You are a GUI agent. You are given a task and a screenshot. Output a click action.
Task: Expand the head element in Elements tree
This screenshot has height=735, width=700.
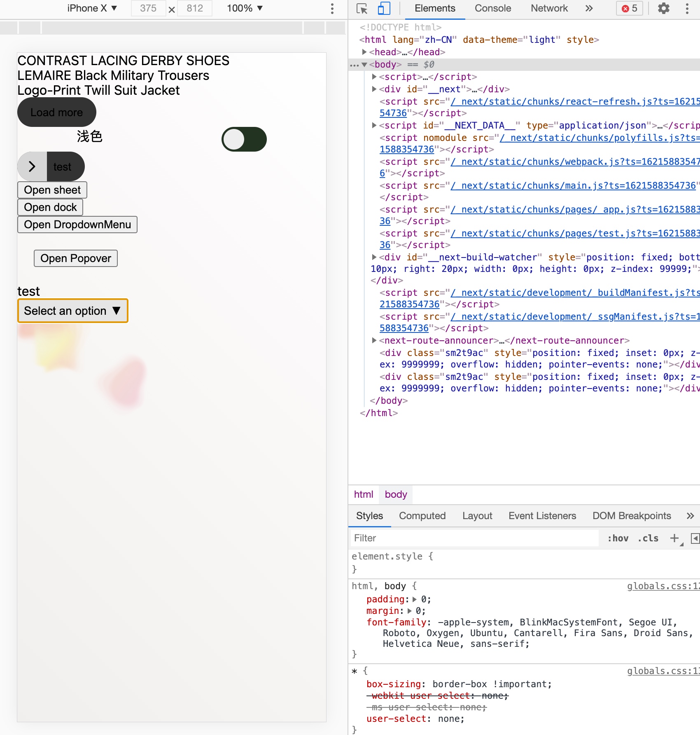tap(365, 52)
